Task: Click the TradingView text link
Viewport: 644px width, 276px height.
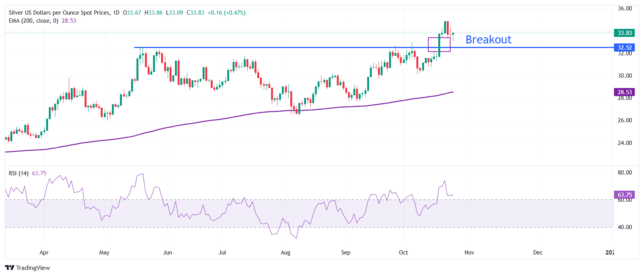Action: (33, 268)
